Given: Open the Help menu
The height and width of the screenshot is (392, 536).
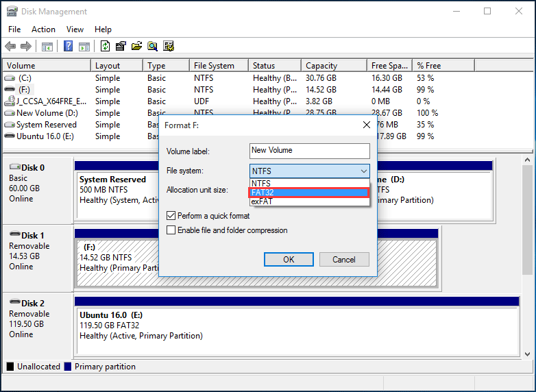Looking at the screenshot, I should 103,29.
